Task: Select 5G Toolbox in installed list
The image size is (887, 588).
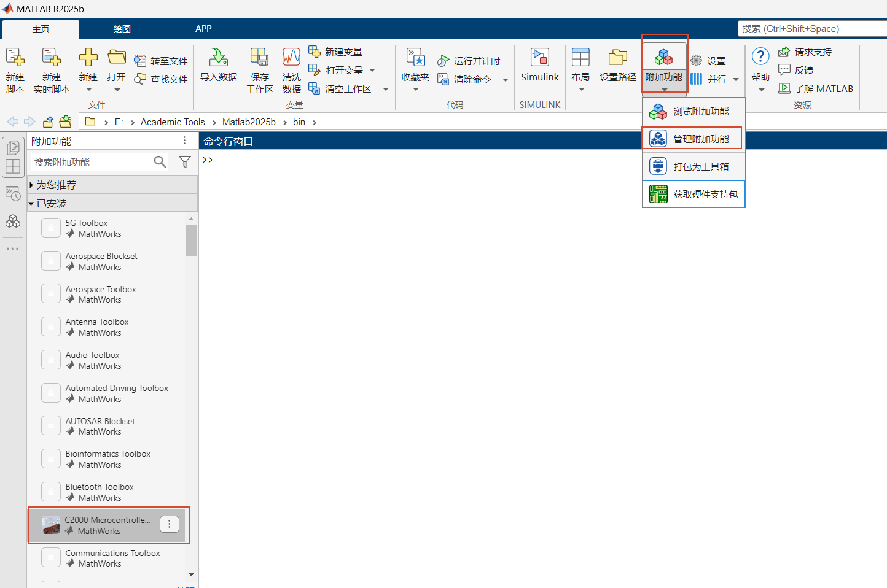Action: [x=106, y=228]
